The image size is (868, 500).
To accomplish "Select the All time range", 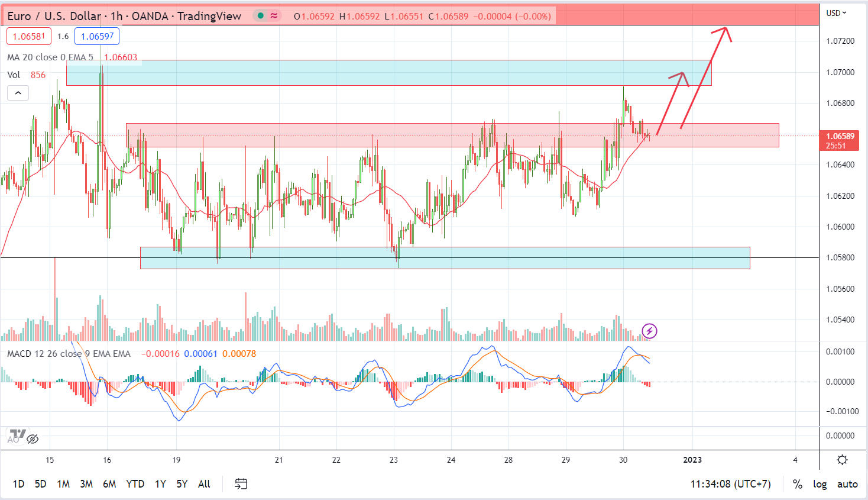I will click(204, 484).
